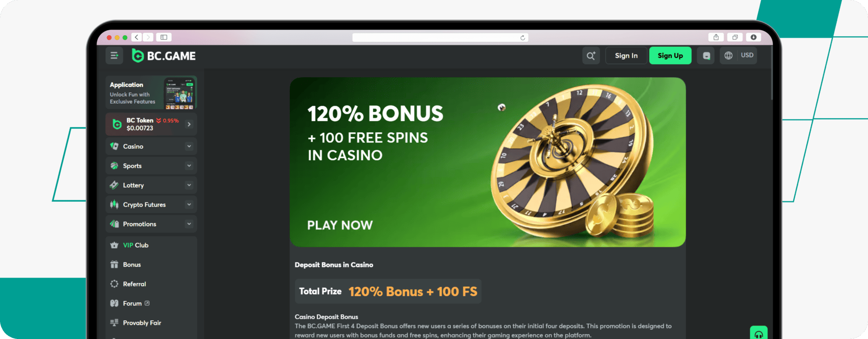Click the BC.GAME logo

pyautogui.click(x=164, y=56)
